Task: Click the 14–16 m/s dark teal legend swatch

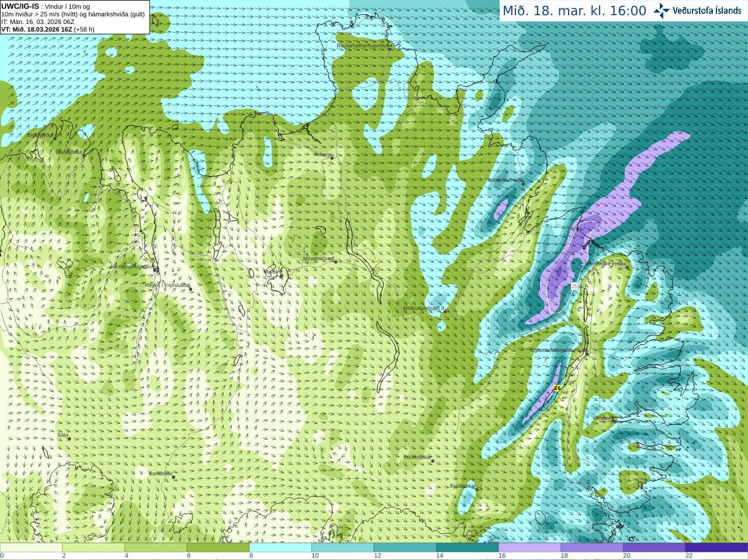Action: 467,548
